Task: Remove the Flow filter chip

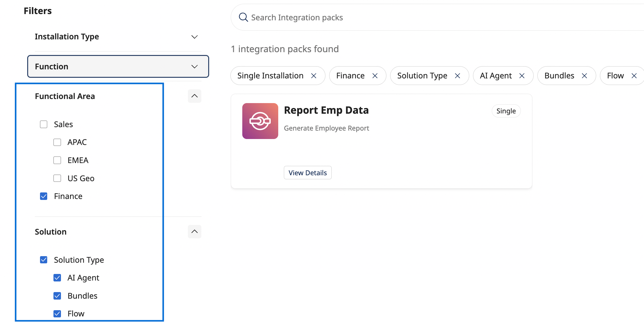Action: tap(634, 76)
